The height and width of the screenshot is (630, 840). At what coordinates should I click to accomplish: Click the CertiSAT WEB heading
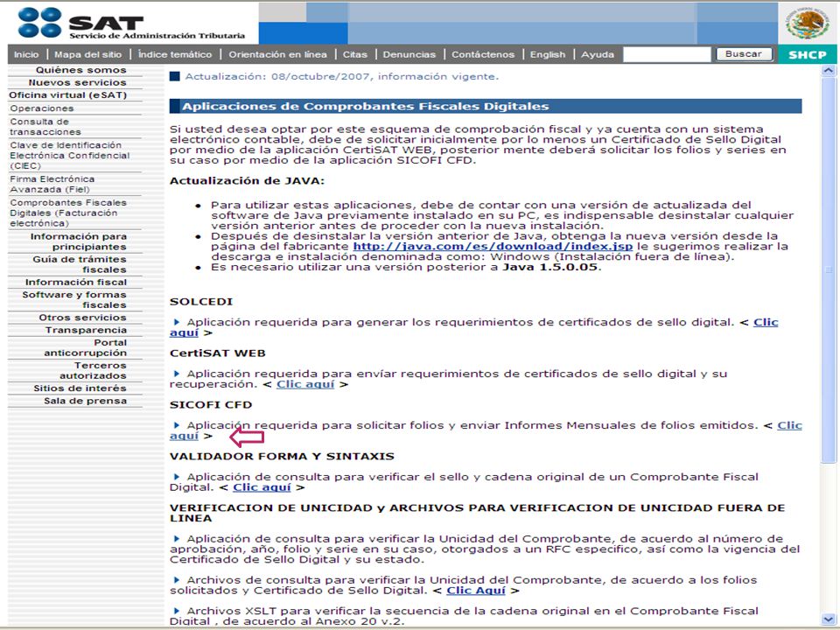click(218, 353)
